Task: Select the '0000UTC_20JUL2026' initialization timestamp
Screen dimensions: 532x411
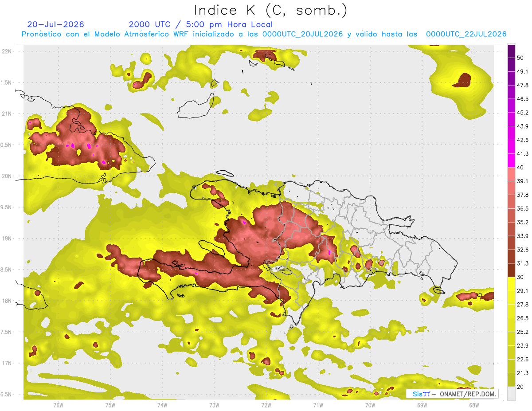Action: coord(303,34)
